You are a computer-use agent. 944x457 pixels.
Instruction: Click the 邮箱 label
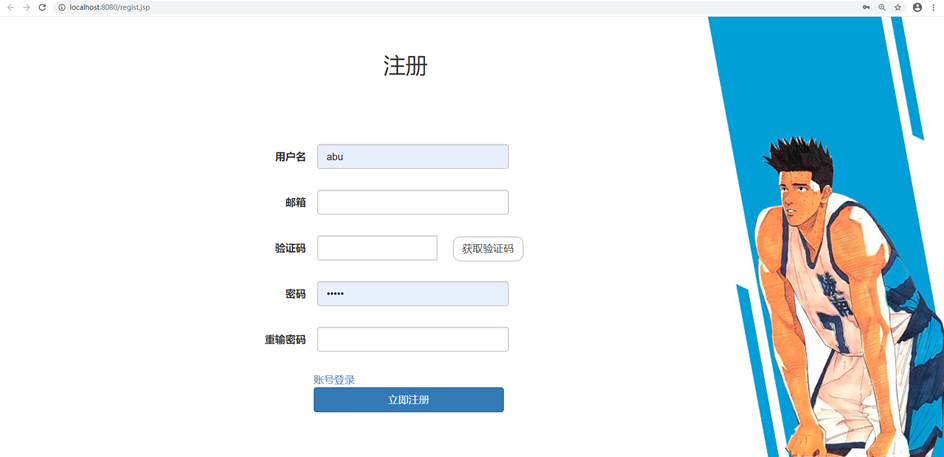coord(295,203)
